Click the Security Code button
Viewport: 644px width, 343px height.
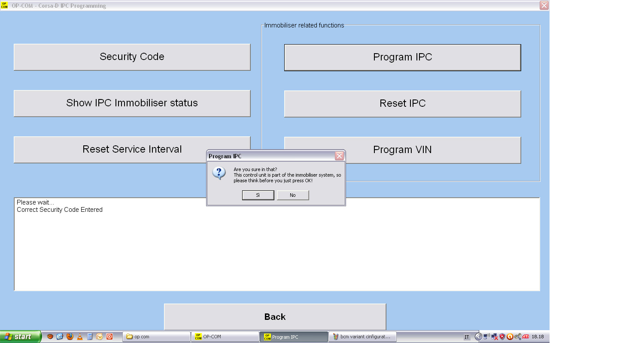coord(132,57)
